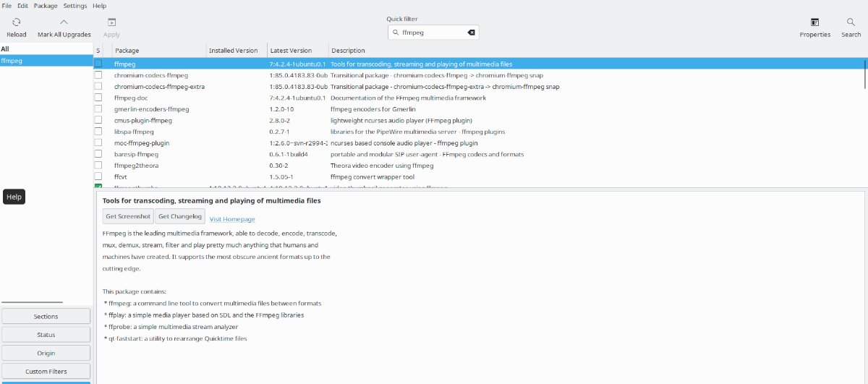
Task: Toggle checkbox for gmerlin-encoders-ffmpeg
Action: pos(98,109)
